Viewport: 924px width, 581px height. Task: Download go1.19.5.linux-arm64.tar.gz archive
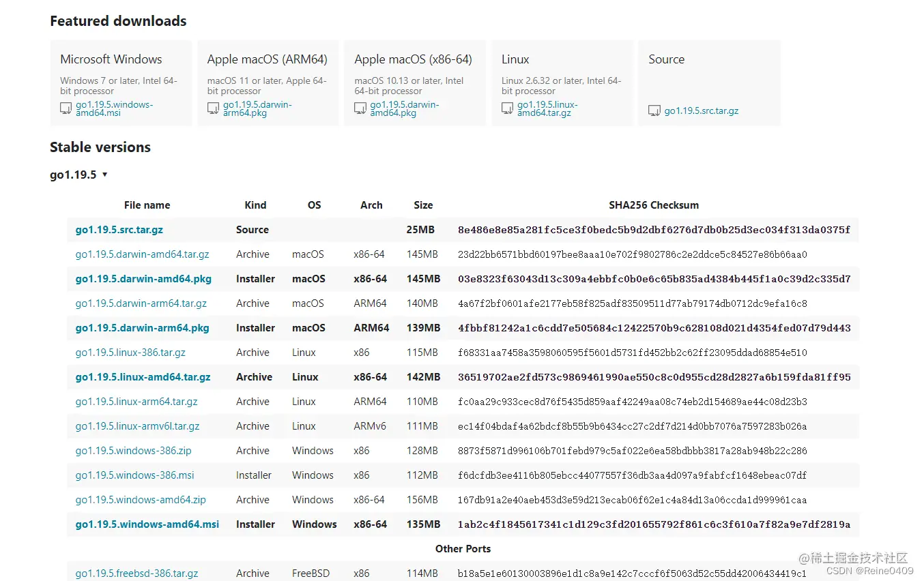(136, 402)
